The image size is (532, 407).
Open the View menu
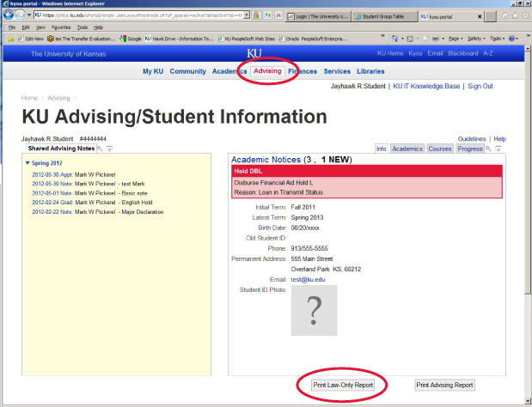pyautogui.click(x=40, y=27)
